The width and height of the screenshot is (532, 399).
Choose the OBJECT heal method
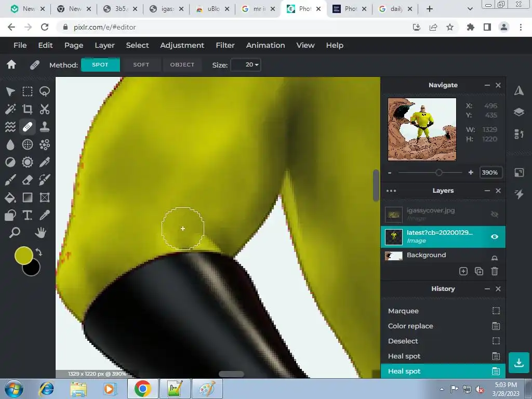182,64
